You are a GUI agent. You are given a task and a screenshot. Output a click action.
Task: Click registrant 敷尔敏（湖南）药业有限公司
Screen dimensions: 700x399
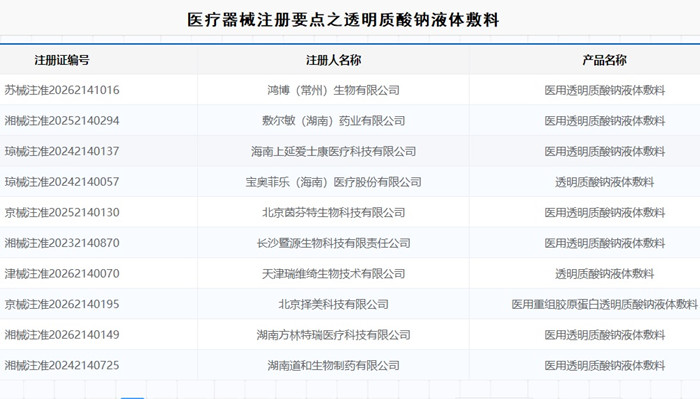click(x=333, y=121)
